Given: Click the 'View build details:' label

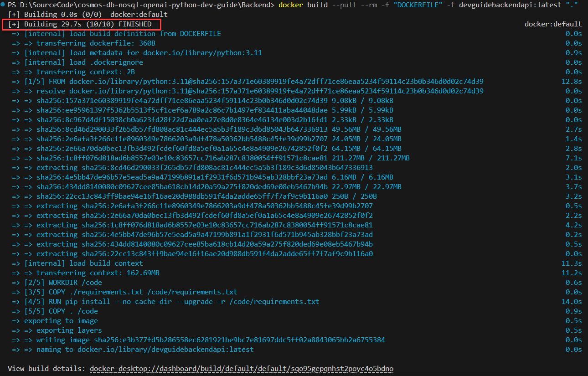Looking at the screenshot, I should (x=46, y=368).
